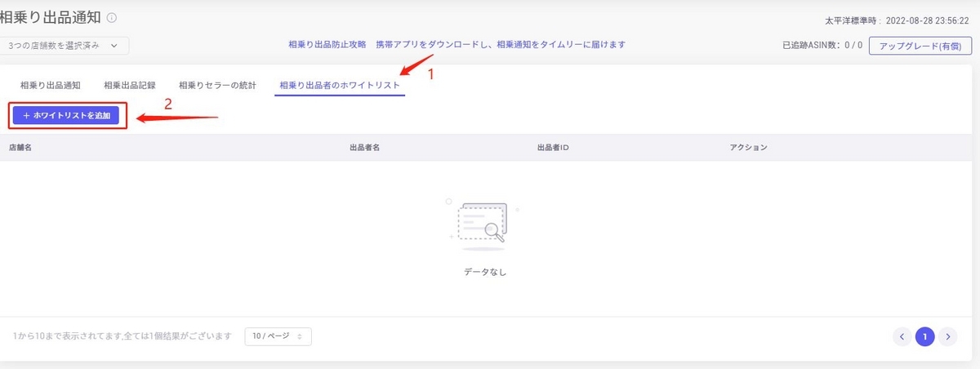Image resolution: width=980 pixels, height=369 pixels.
Task: Click the empty data illustration icon
Action: (x=483, y=223)
